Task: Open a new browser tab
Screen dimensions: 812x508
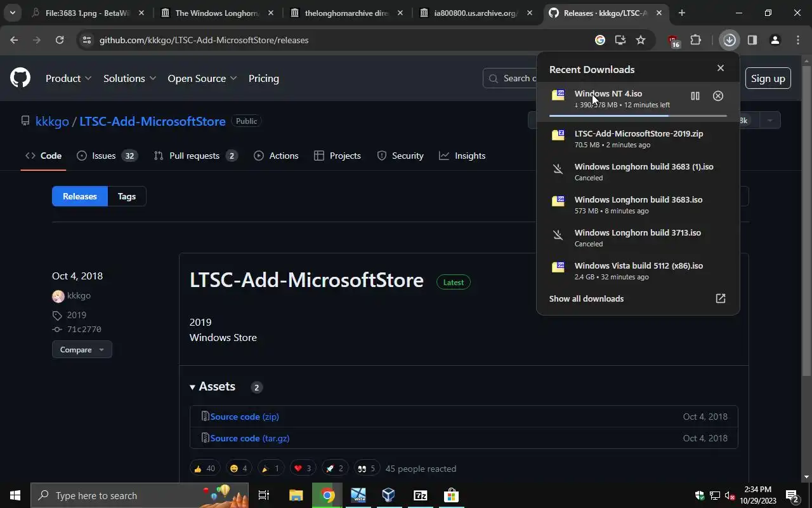Action: pyautogui.click(x=682, y=13)
